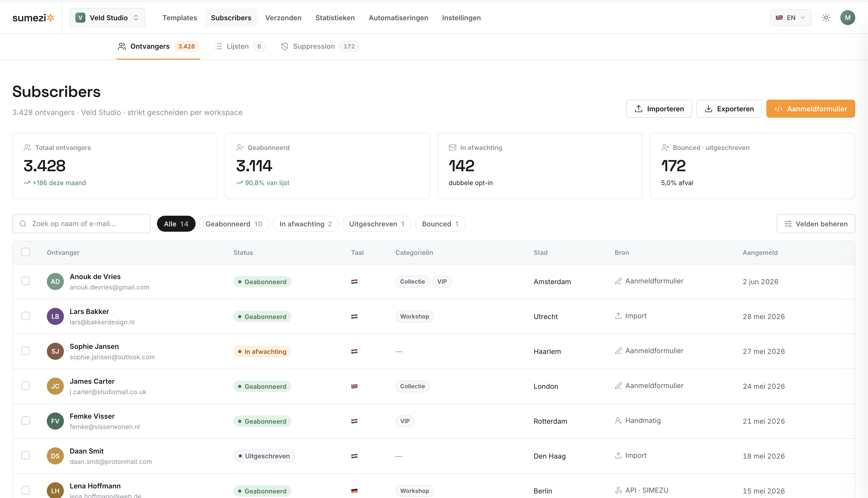Toggle the light/dark theme sun icon
Viewport: 868px width, 498px height.
826,18
